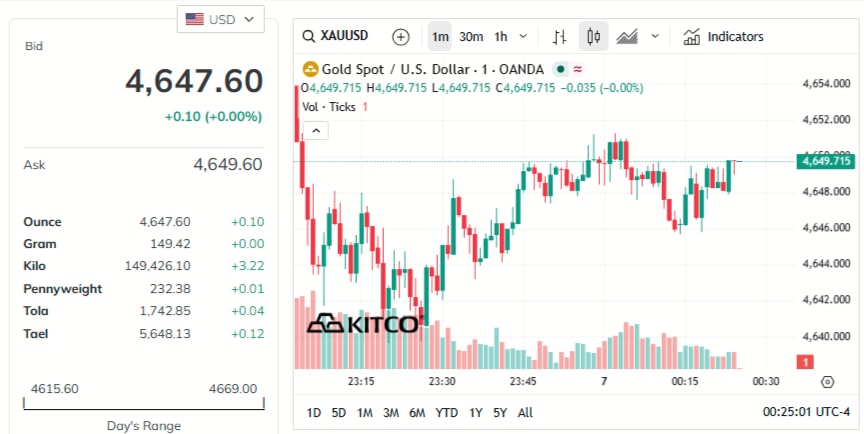Click the current price label 4,649.715
This screenshot has width=864, height=434.
(825, 160)
